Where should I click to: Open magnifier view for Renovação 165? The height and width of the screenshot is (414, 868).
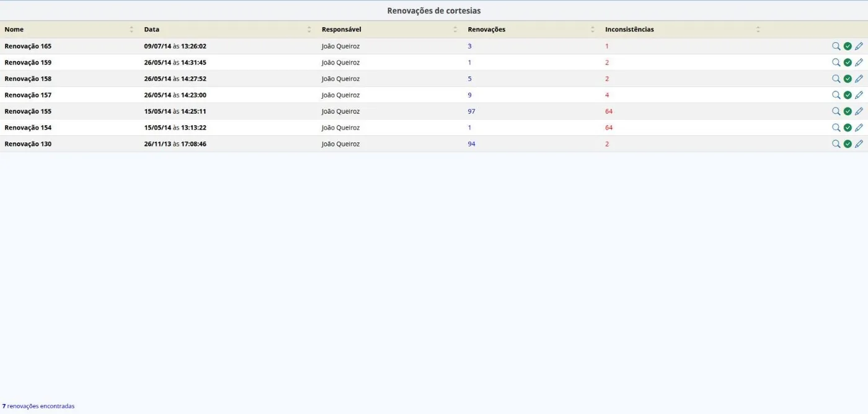click(836, 46)
